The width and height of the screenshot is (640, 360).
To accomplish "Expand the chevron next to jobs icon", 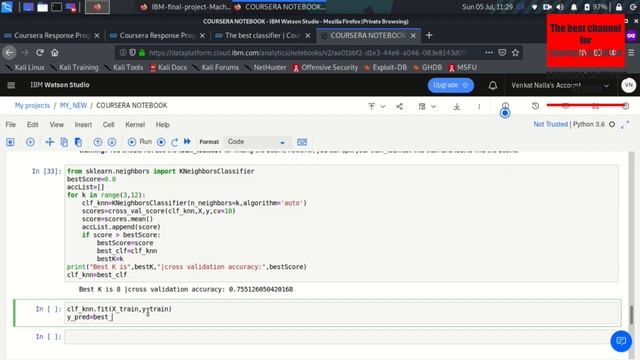I will coord(433,107).
